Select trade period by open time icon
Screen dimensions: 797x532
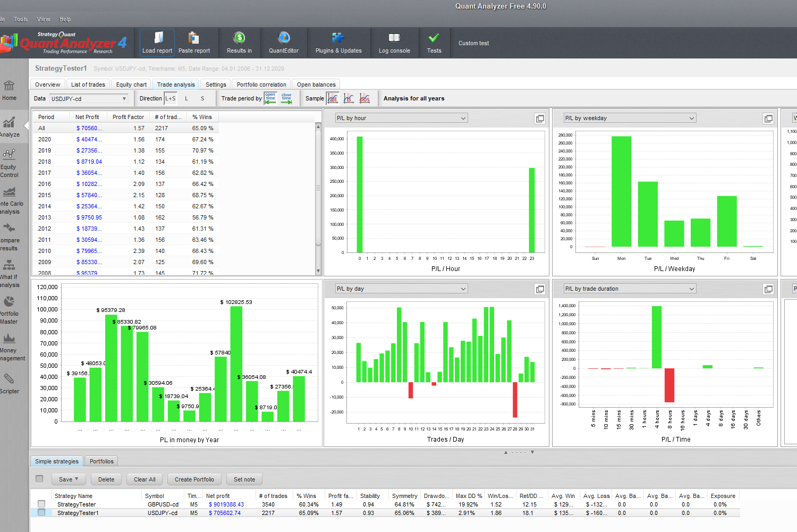[270, 98]
